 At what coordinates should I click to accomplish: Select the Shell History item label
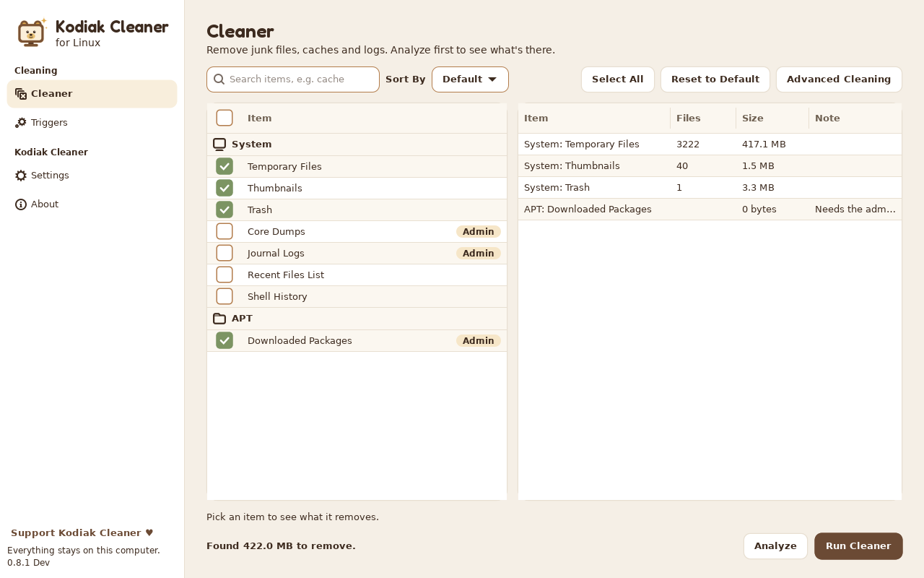(x=277, y=297)
